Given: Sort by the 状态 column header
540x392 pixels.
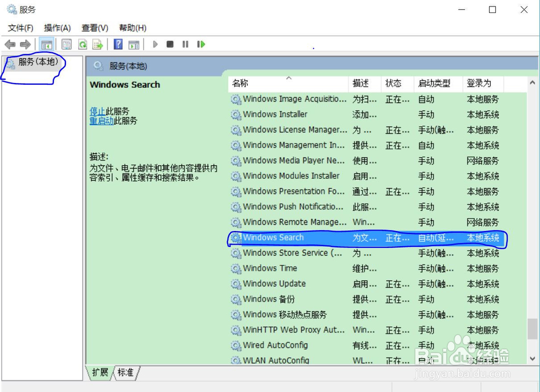Looking at the screenshot, I should click(397, 83).
